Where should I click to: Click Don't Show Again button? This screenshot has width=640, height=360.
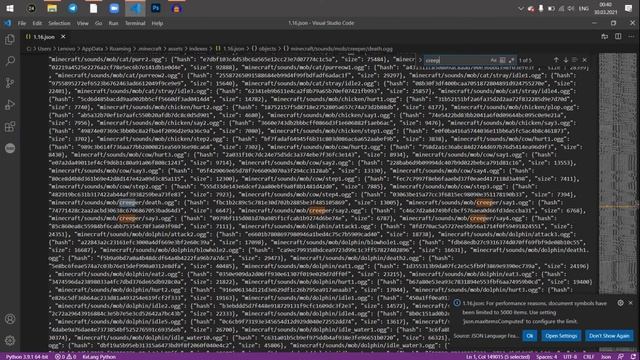point(609,336)
